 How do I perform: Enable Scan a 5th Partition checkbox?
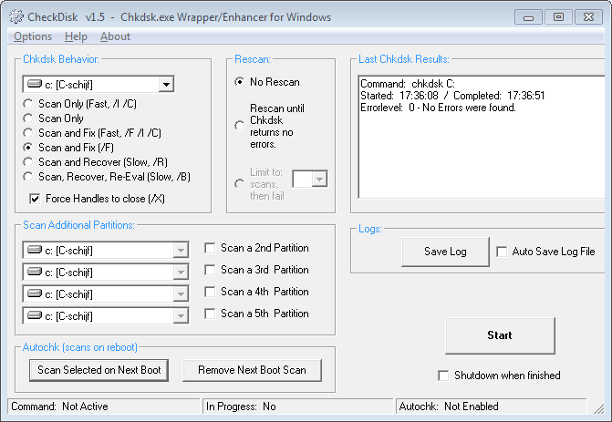[210, 314]
